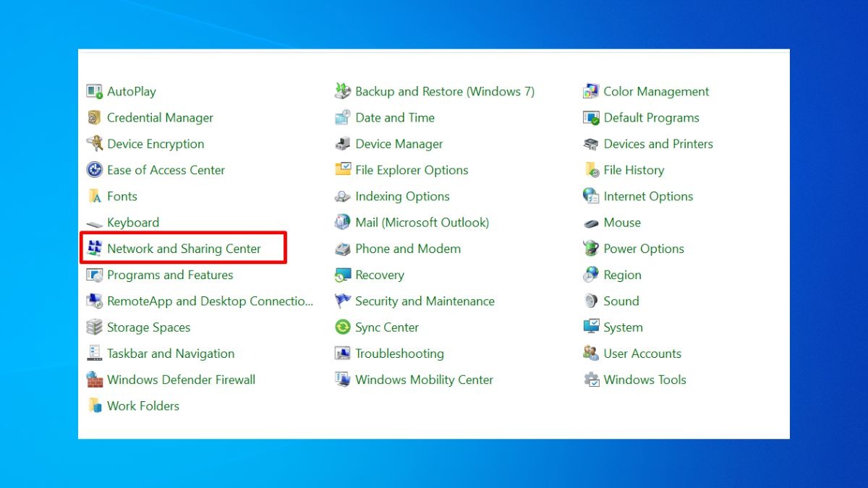Click the RemoteApp and Desktop Connections icon
868x488 pixels.
95,301
